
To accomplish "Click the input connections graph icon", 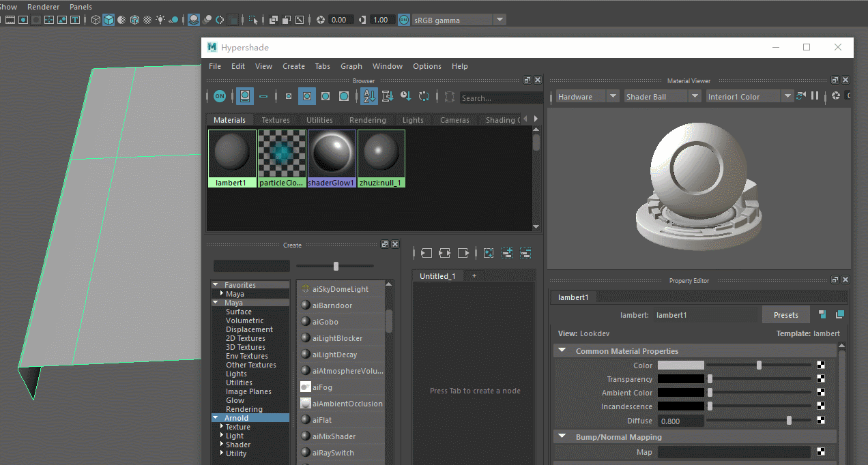I will point(426,253).
